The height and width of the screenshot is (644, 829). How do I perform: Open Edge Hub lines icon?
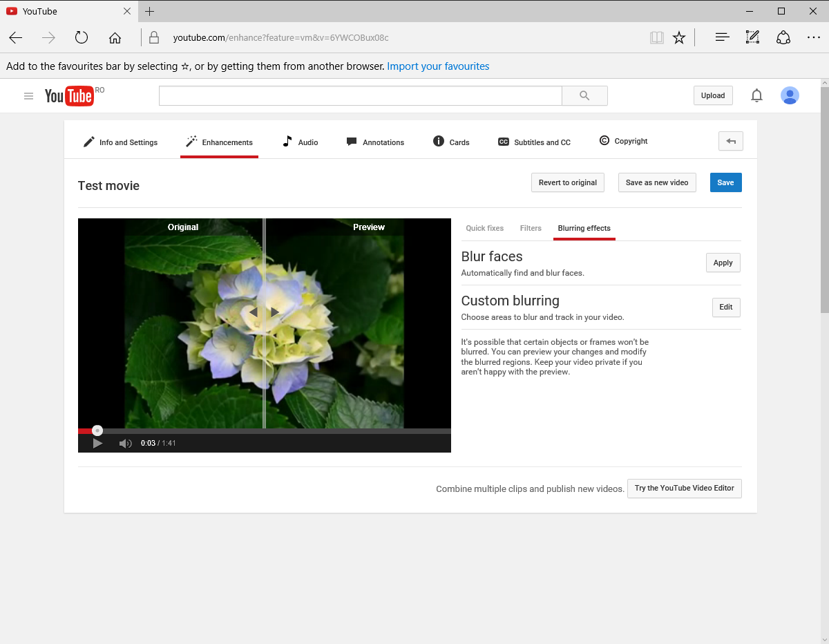pos(722,37)
